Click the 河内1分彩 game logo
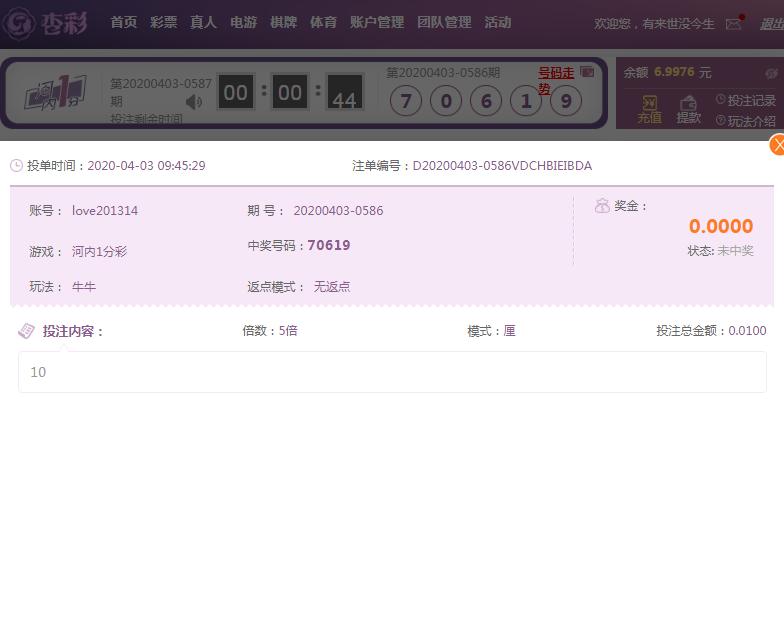The width and height of the screenshot is (784, 619). click(54, 94)
